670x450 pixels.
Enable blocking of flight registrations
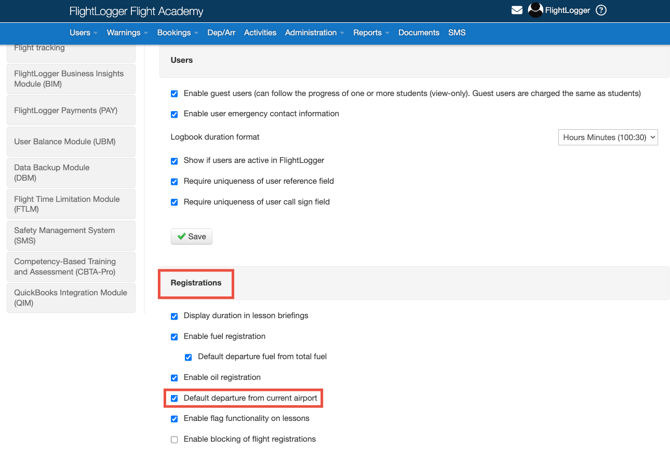(x=174, y=440)
